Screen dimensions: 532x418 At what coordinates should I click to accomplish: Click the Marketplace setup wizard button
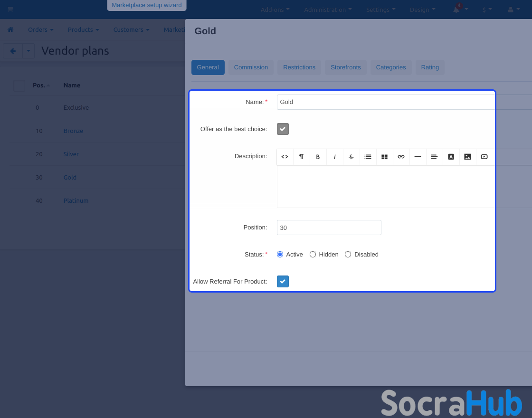pos(146,5)
